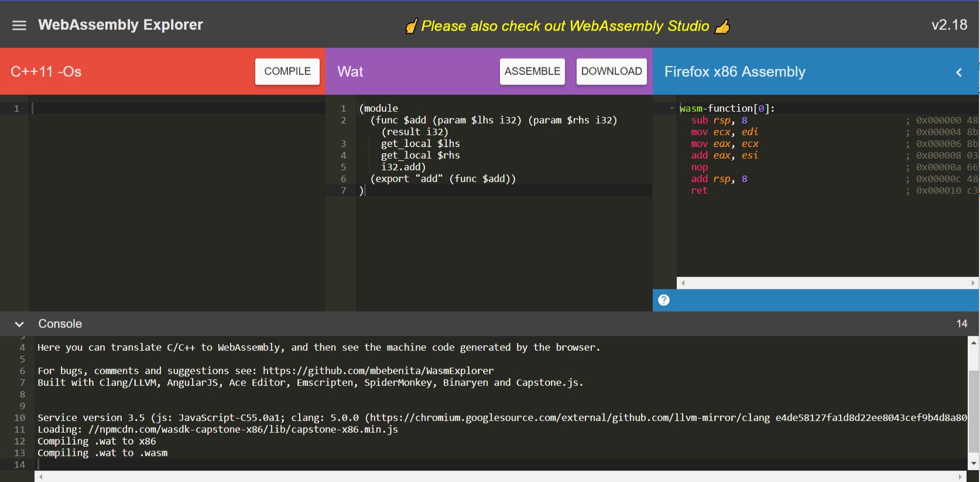Screen dimensions: 980x482
Task: Click the console scrollbar up arrow
Action: pyautogui.click(x=974, y=342)
